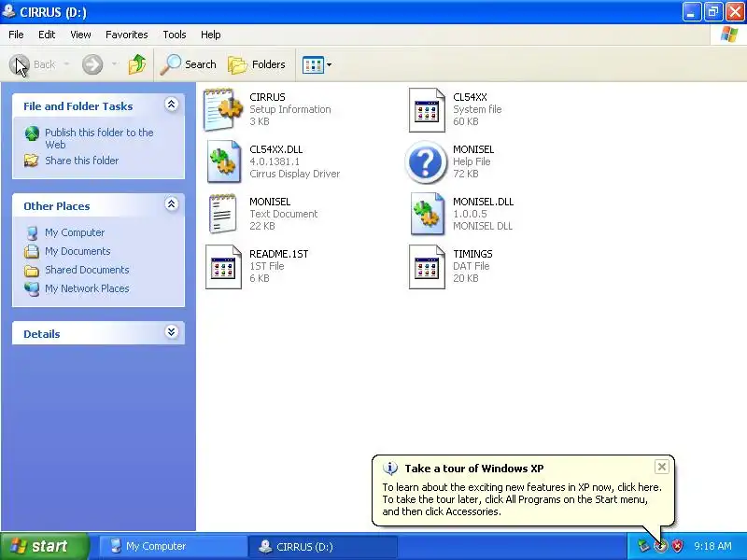Click the Windows Security shield tray icon
Screen dimensions: 747x560
678,546
